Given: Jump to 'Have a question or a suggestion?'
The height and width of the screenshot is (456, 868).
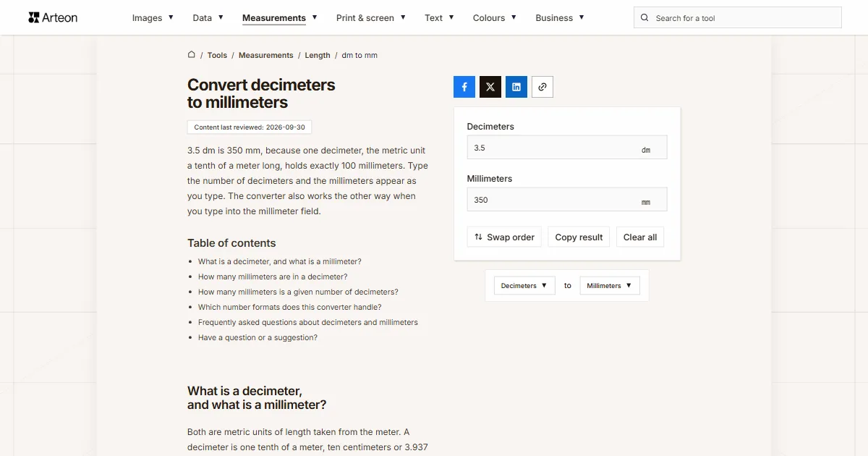Looking at the screenshot, I should point(258,337).
